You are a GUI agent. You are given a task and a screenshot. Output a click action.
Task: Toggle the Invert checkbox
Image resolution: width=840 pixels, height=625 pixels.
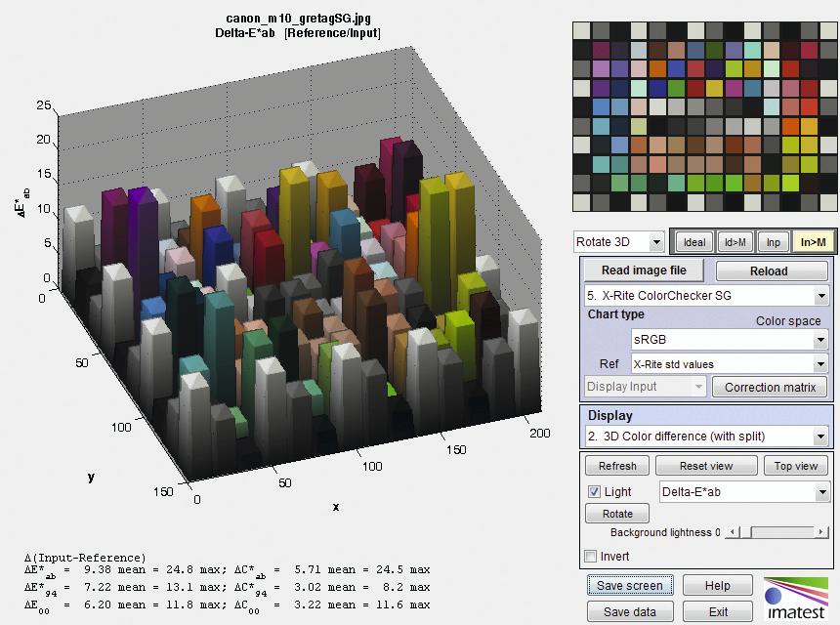pos(591,556)
